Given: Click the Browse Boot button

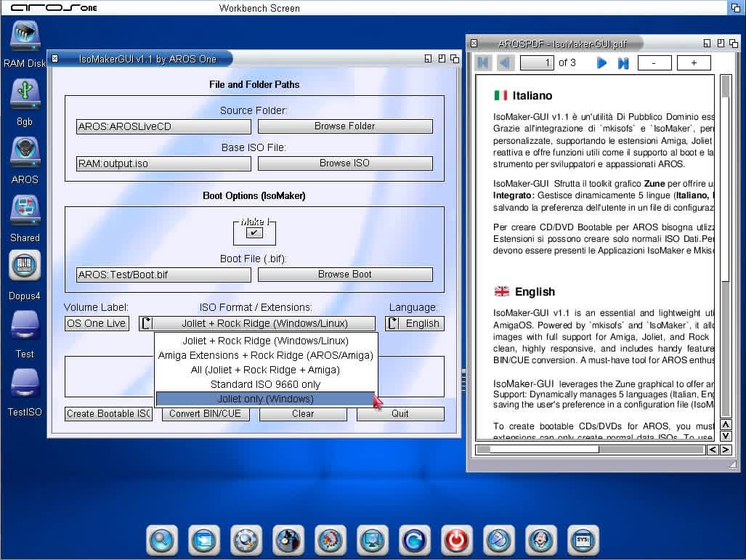Looking at the screenshot, I should [345, 275].
